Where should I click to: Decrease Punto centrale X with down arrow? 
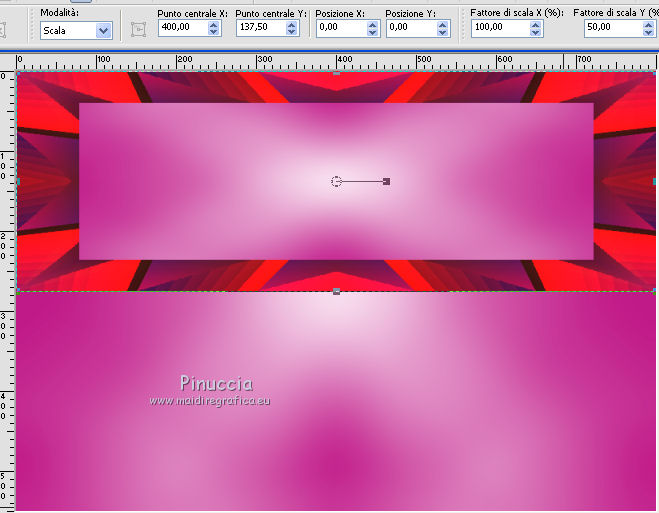click(214, 32)
